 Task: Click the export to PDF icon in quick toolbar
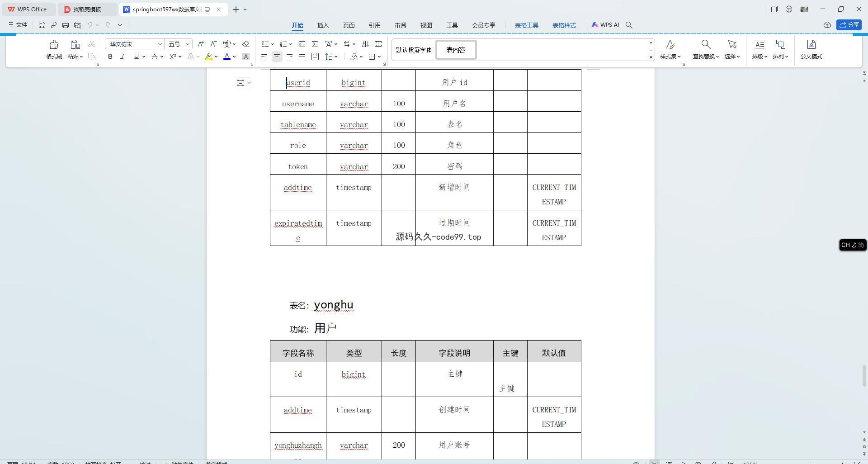point(54,25)
